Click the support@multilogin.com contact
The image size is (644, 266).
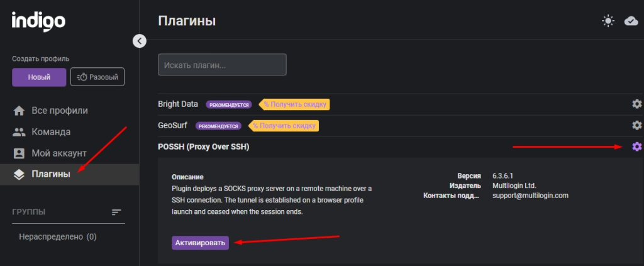click(x=530, y=196)
